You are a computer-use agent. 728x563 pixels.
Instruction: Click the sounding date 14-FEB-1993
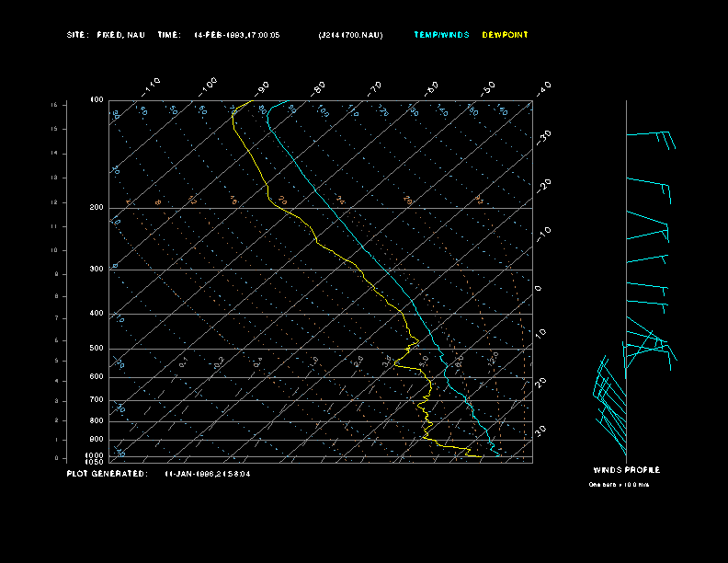click(x=217, y=35)
